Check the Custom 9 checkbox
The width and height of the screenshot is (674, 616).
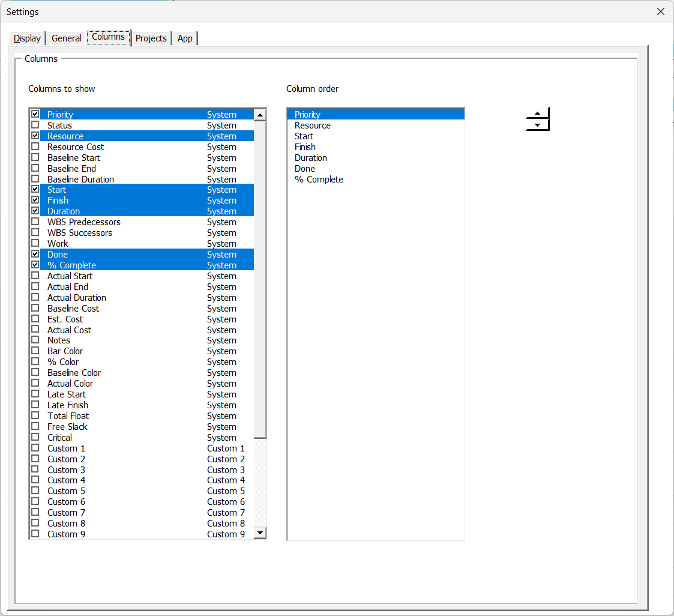point(35,533)
